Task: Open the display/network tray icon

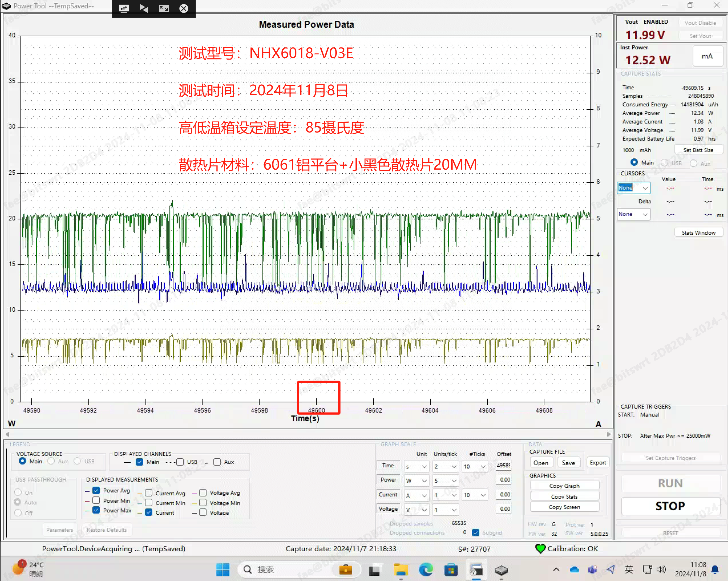Action: [647, 570]
